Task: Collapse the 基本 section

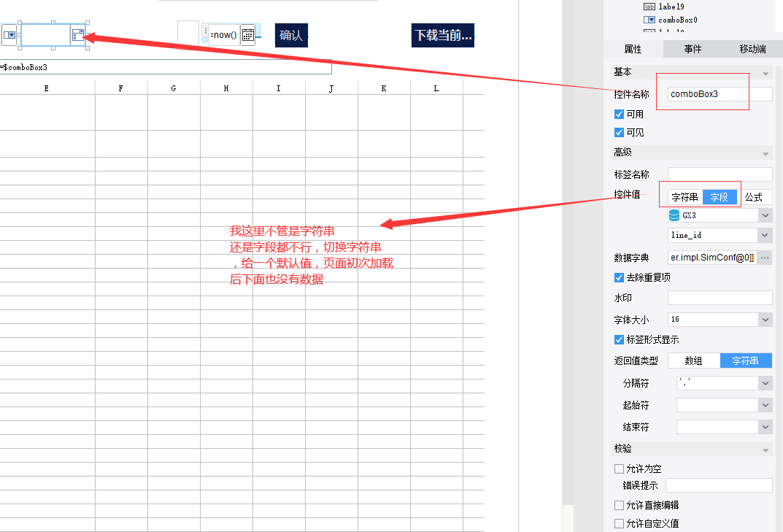Action: 765,74
